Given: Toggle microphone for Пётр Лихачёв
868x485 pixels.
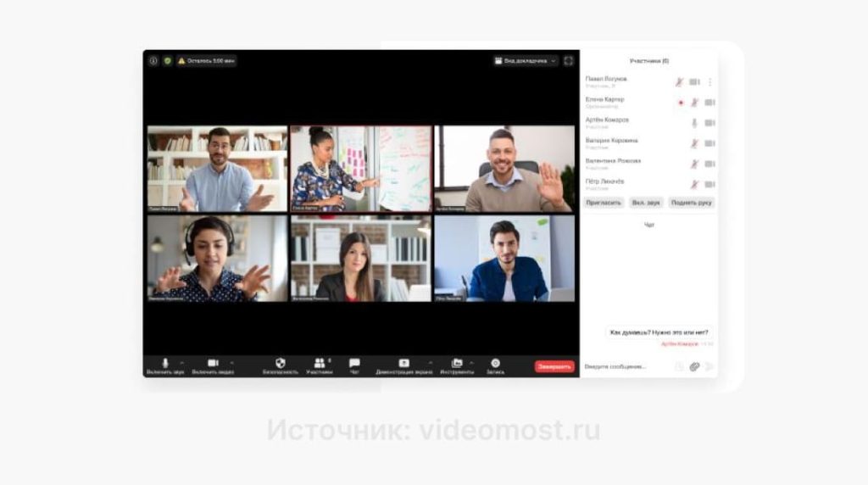Looking at the screenshot, I should click(694, 184).
